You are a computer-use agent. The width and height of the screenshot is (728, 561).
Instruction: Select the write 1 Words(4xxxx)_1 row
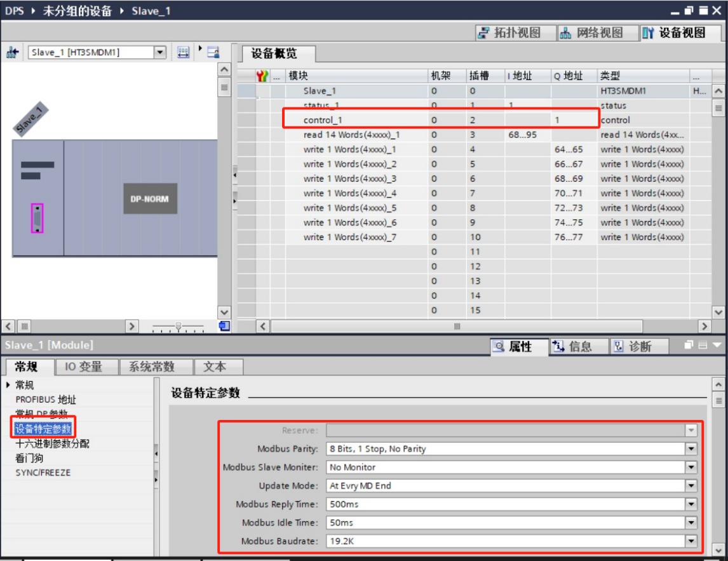[473, 149]
